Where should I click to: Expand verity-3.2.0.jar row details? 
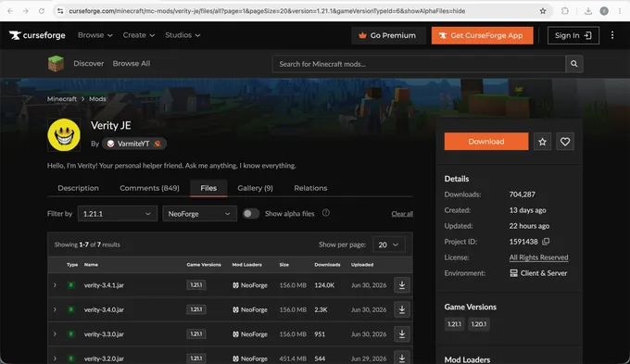55,358
